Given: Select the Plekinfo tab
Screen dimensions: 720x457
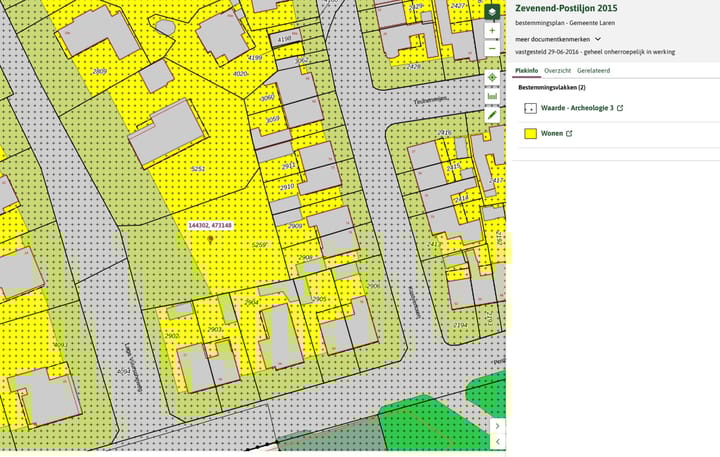Looking at the screenshot, I should click(526, 71).
